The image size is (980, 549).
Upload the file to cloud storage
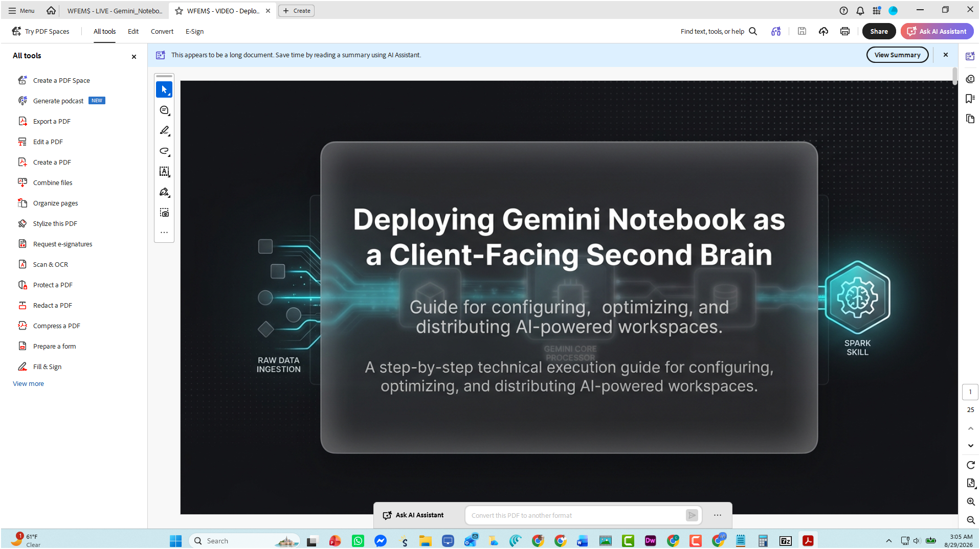[x=823, y=31]
